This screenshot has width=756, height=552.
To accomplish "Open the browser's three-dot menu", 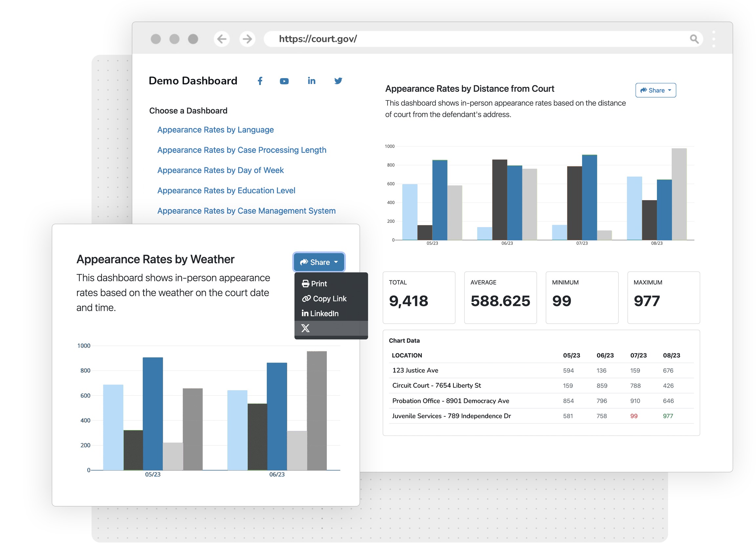I will coord(714,39).
